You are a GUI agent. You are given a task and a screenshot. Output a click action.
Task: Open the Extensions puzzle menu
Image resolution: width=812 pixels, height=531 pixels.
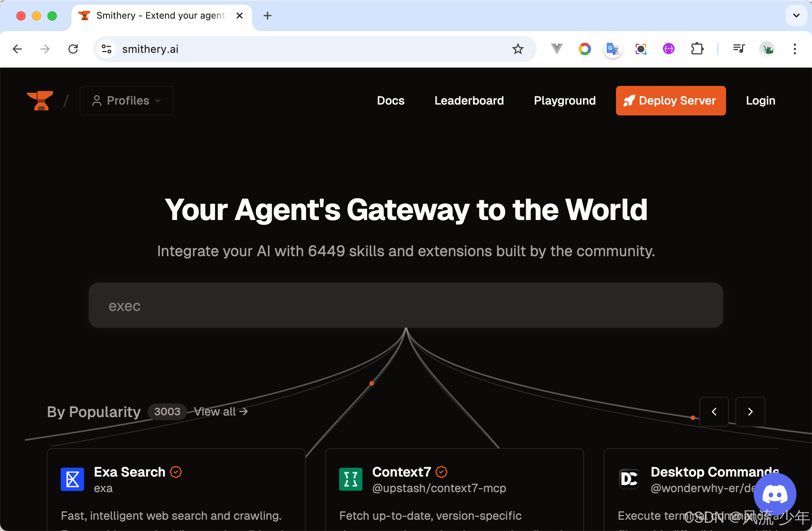[697, 49]
